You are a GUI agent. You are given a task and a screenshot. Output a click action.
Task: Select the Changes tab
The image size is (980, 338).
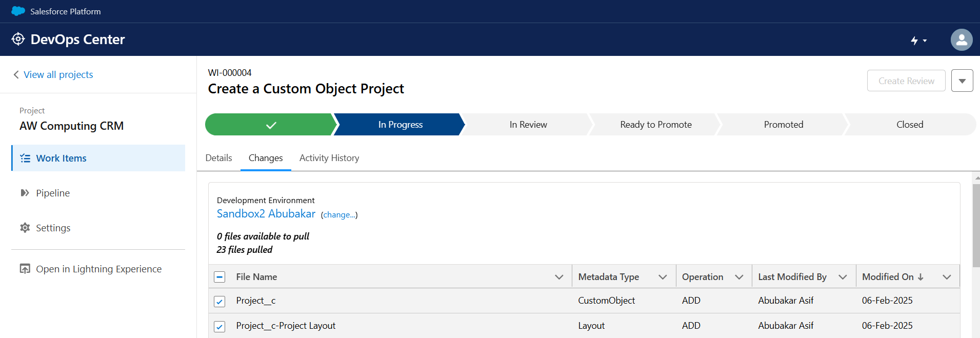(x=266, y=158)
